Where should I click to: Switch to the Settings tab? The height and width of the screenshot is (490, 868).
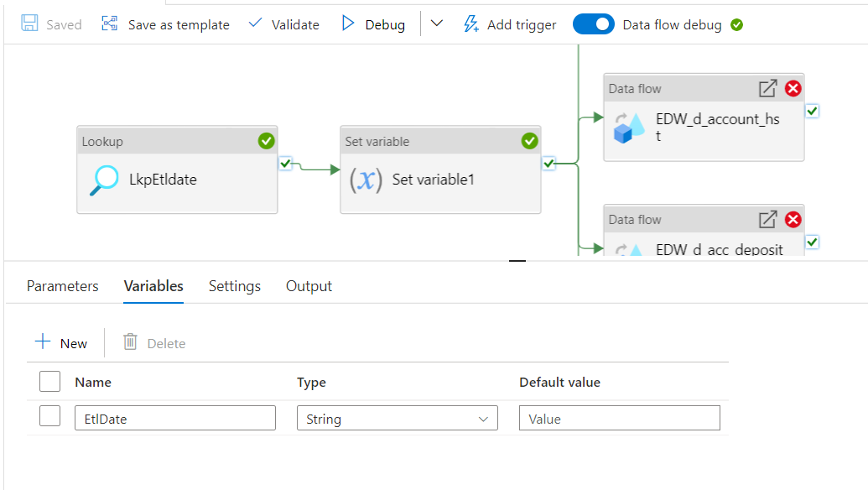[234, 285]
